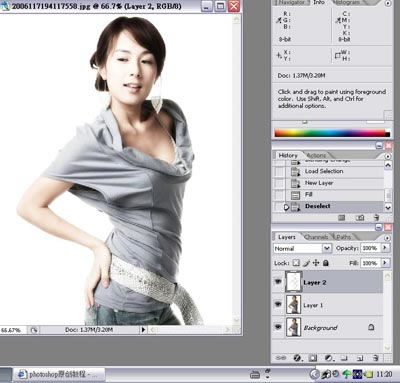Create new document from current history state
The height and width of the screenshot is (383, 400).
pyautogui.click(x=341, y=218)
